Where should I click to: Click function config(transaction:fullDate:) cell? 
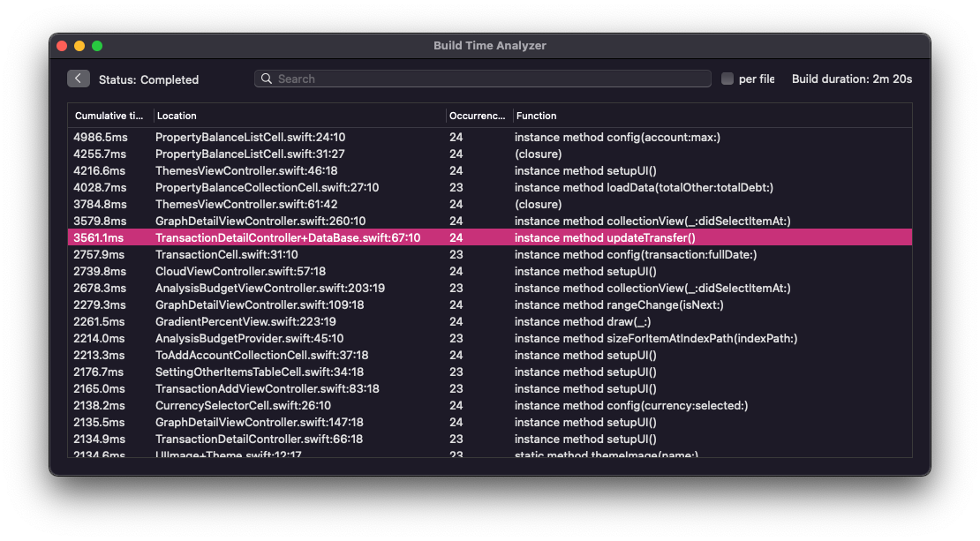[x=636, y=255]
